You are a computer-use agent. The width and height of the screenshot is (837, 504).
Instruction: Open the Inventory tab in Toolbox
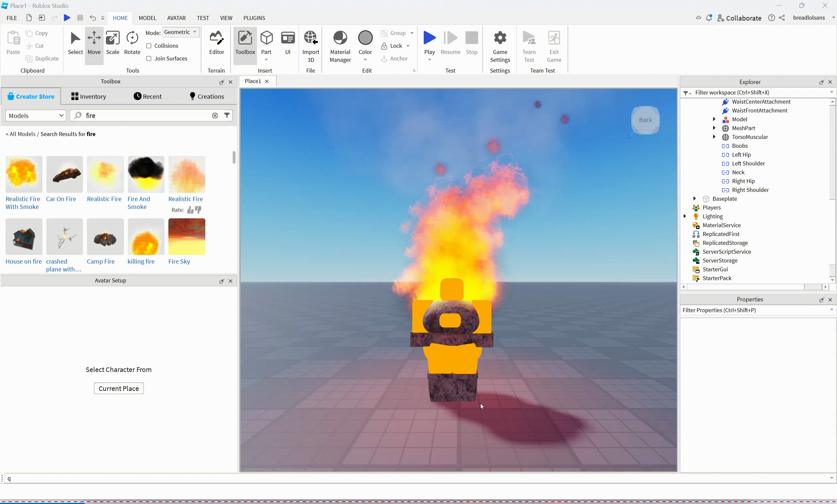tap(89, 96)
